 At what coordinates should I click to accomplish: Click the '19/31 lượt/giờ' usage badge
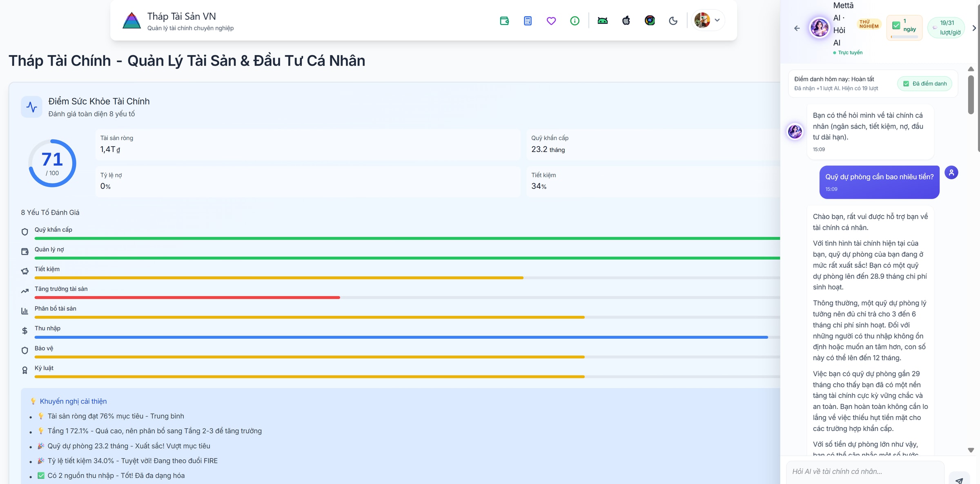pyautogui.click(x=946, y=28)
